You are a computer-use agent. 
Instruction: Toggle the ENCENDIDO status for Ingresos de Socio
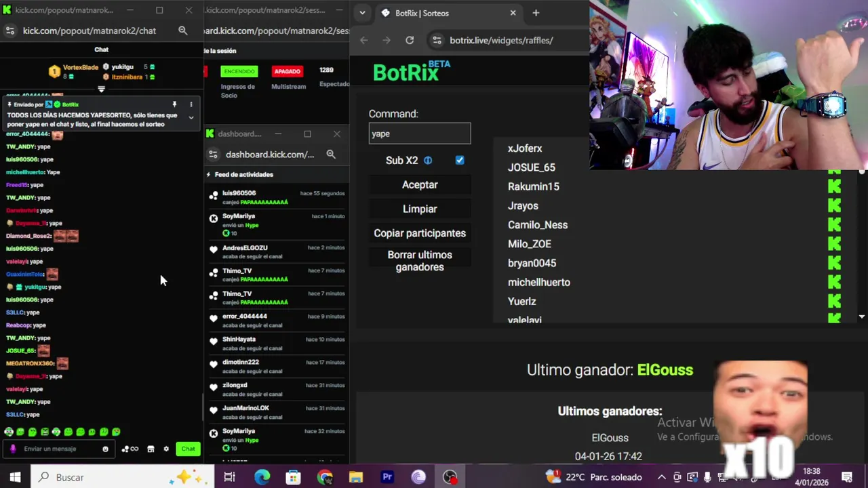coord(239,71)
